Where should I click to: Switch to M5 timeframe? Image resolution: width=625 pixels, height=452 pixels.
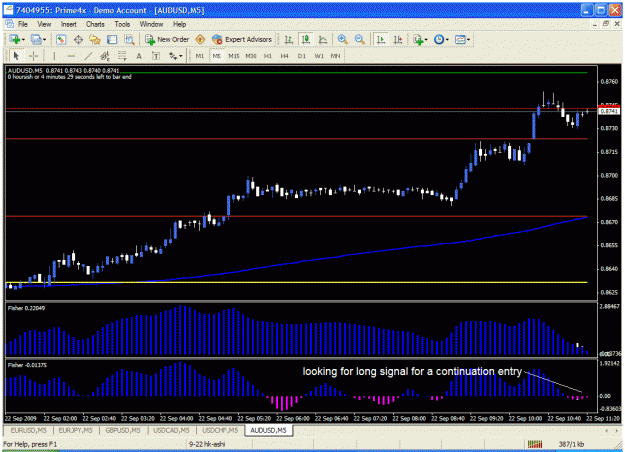216,56
